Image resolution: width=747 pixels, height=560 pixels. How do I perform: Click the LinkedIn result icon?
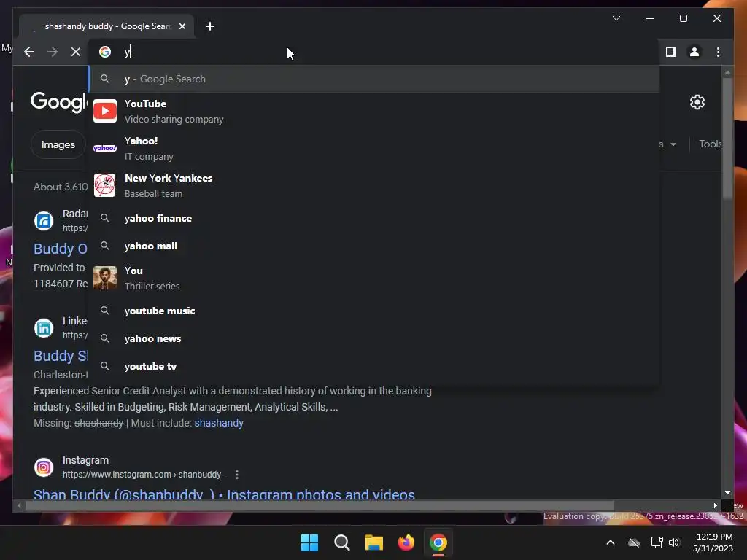click(43, 328)
